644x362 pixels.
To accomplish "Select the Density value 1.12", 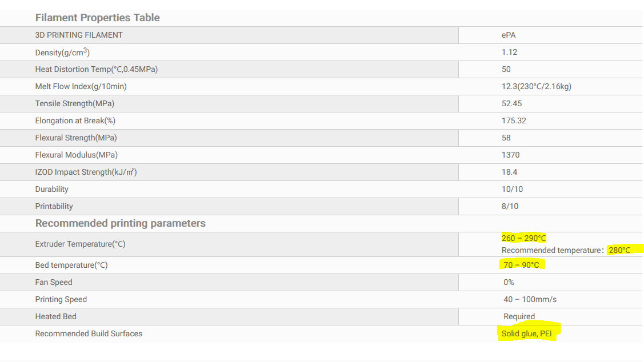I will [509, 52].
